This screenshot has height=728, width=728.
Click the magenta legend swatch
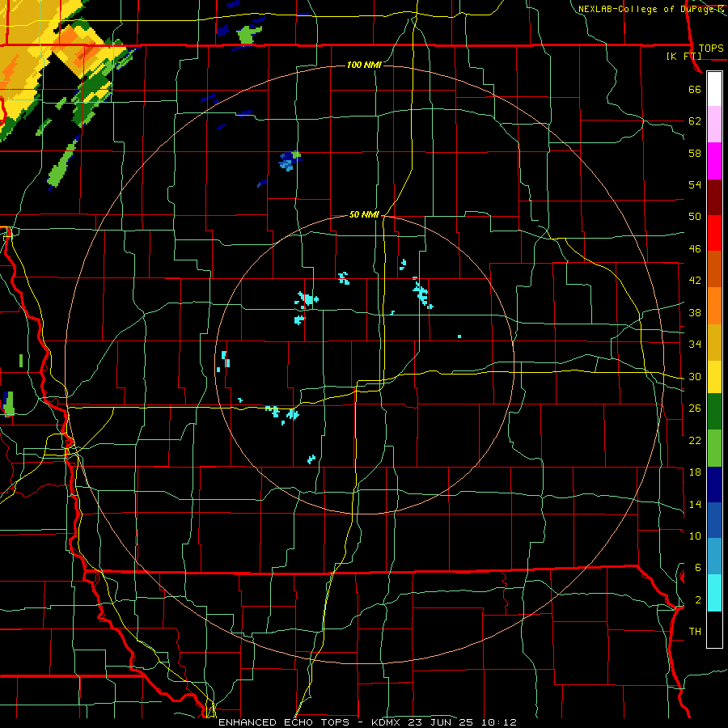pos(714,161)
